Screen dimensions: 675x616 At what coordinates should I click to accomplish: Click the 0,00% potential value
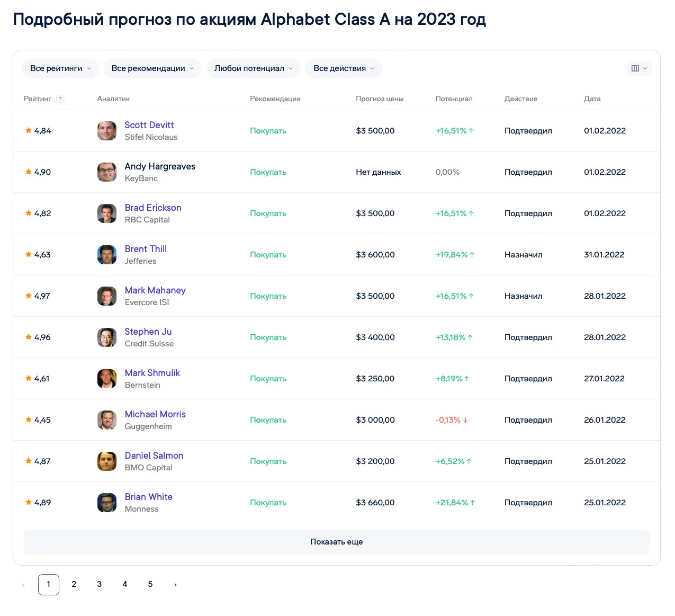(x=447, y=172)
